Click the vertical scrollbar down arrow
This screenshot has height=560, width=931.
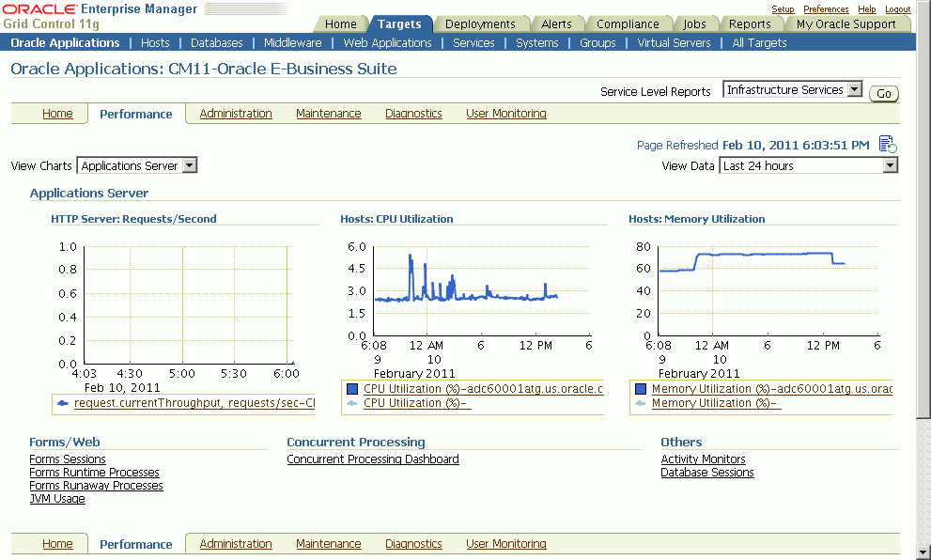pos(923,552)
